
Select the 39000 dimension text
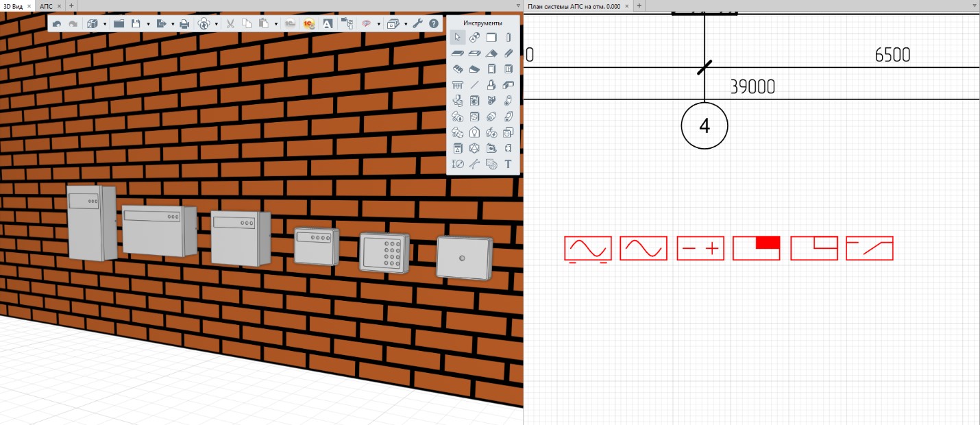752,87
